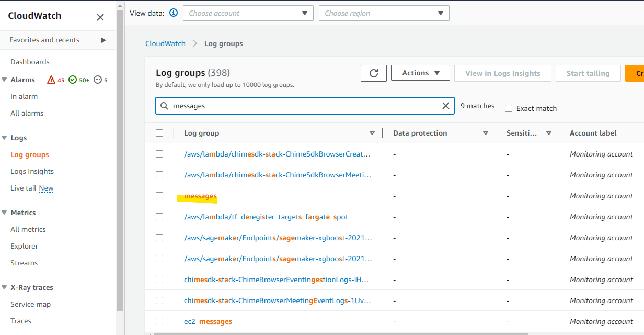Image resolution: width=644 pixels, height=335 pixels.
Task: Click the search magnifier icon
Action: (164, 106)
